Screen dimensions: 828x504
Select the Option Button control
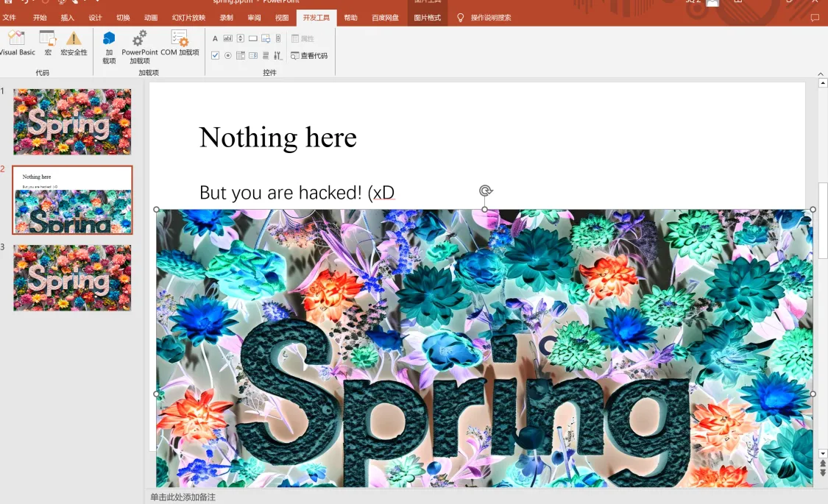coord(227,55)
